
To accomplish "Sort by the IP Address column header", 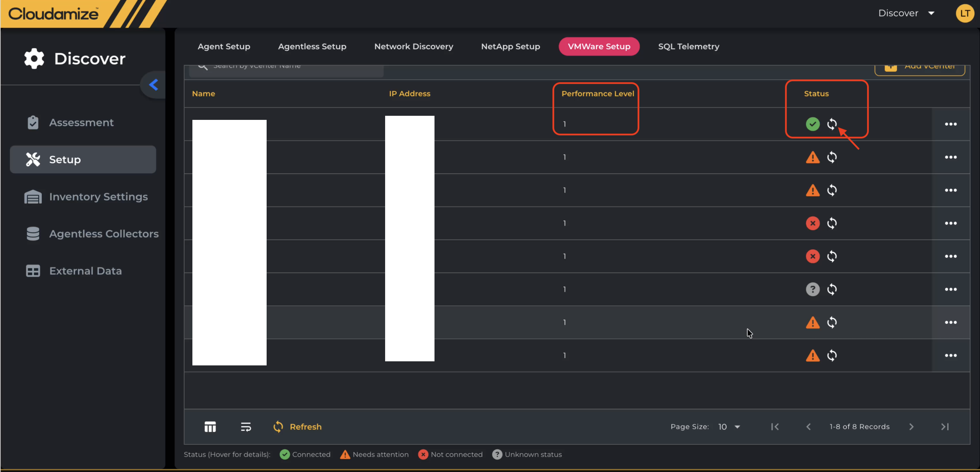I will click(x=409, y=94).
